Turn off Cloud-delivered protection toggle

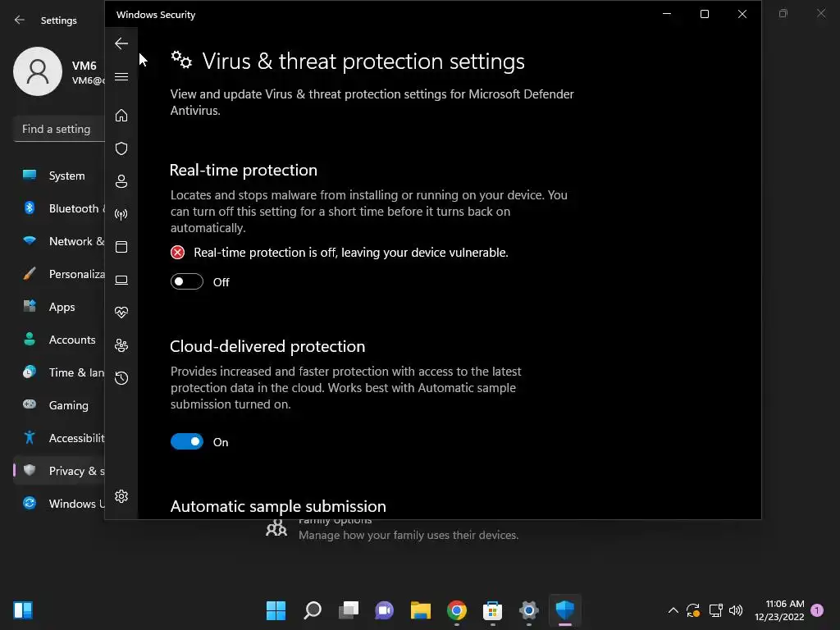click(187, 441)
